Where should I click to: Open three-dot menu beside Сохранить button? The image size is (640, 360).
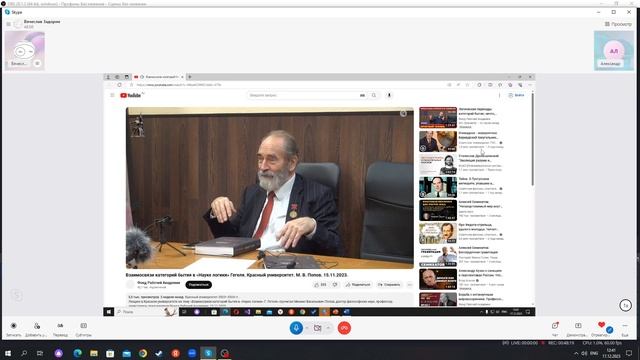point(409,284)
